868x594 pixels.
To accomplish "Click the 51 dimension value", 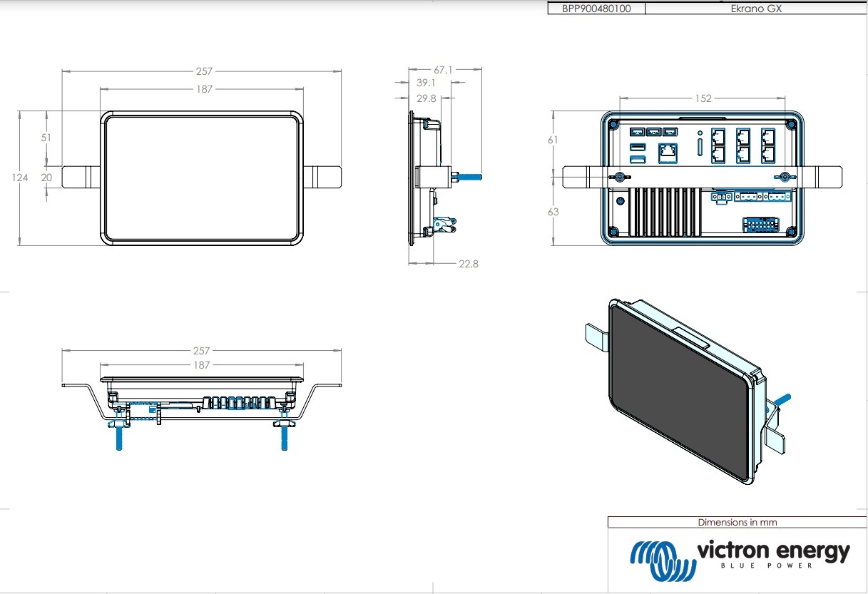I will (46, 138).
